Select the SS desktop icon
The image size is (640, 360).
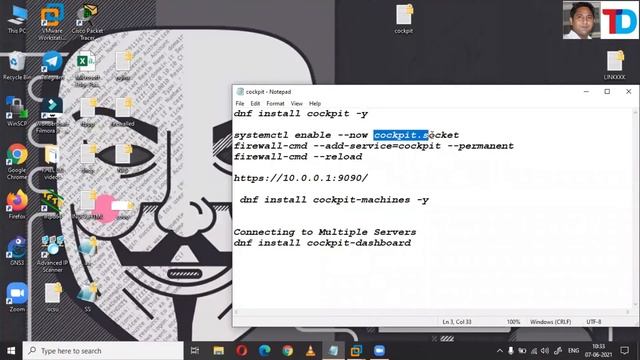point(88,297)
